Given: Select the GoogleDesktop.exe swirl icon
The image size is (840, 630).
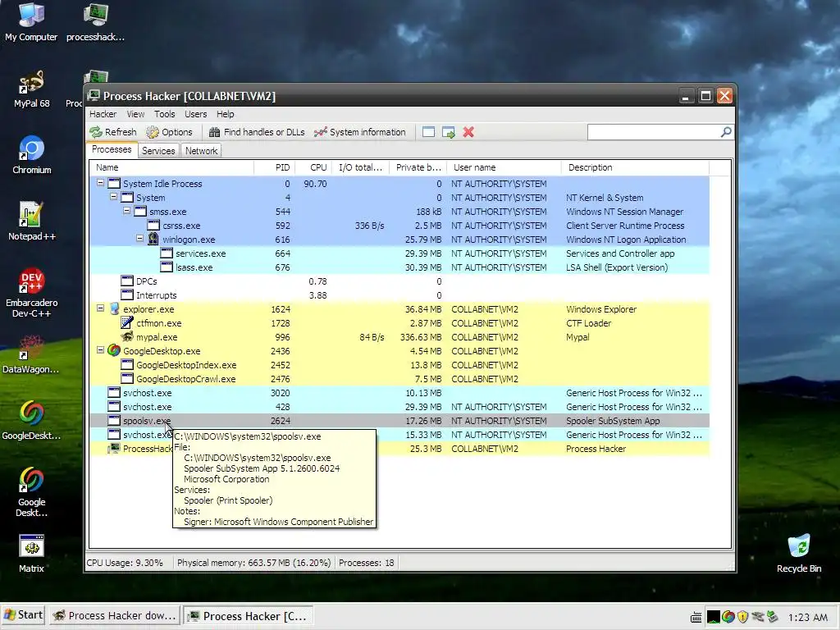Looking at the screenshot, I should 113,350.
